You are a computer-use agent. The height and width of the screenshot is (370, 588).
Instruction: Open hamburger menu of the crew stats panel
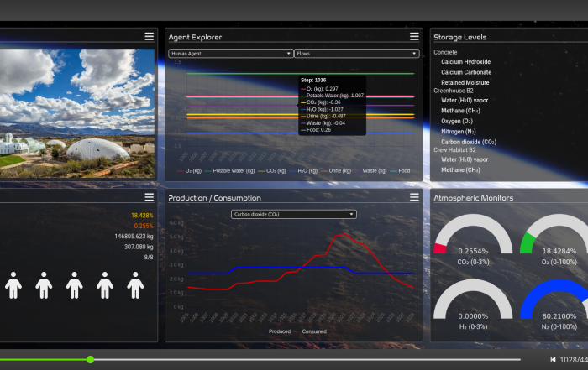point(149,197)
